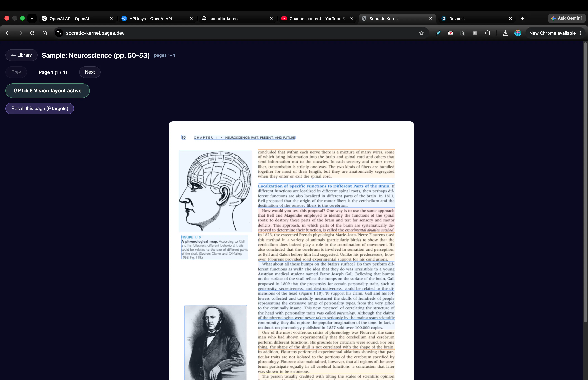Bookmark this page with the star icon
The image size is (588, 380).
[421, 33]
